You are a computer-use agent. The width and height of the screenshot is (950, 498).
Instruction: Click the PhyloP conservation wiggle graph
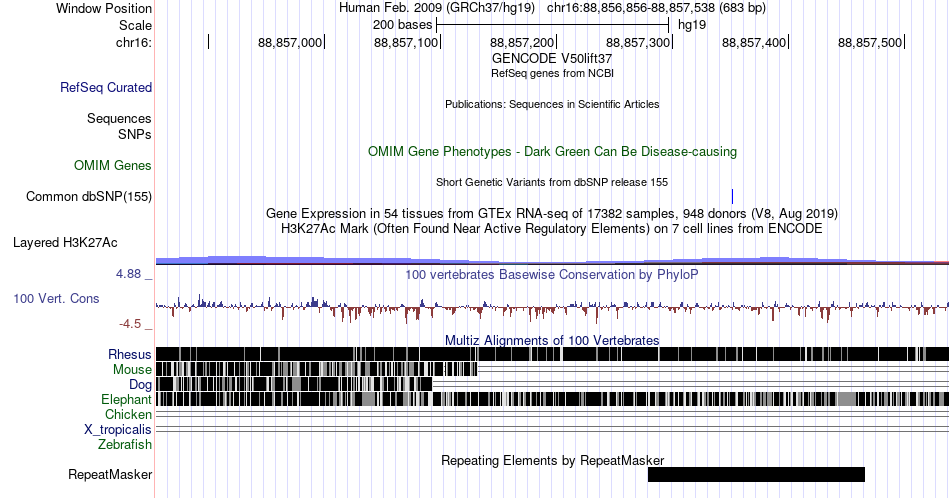(x=552, y=308)
